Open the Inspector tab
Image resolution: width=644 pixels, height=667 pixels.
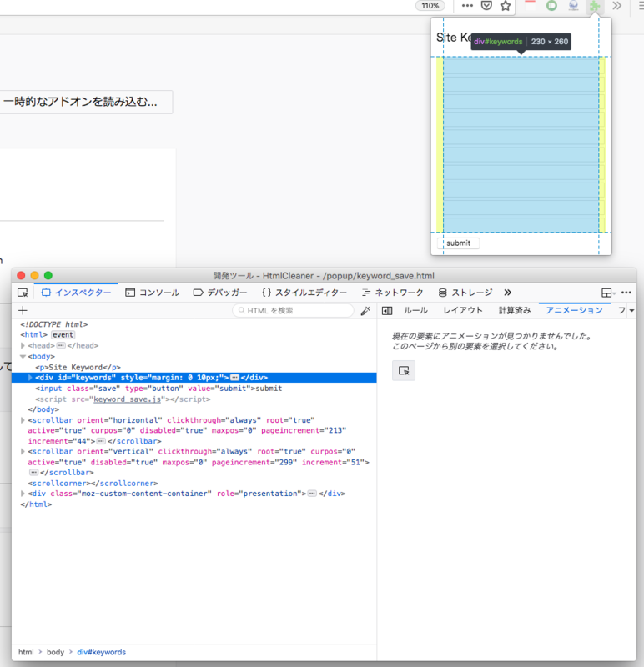click(76, 293)
